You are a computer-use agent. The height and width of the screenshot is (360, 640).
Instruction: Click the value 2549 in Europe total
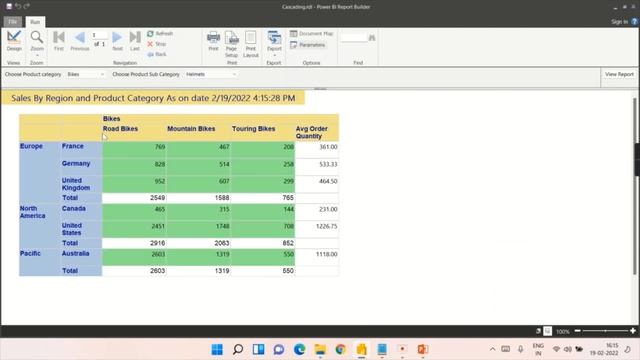(158, 198)
